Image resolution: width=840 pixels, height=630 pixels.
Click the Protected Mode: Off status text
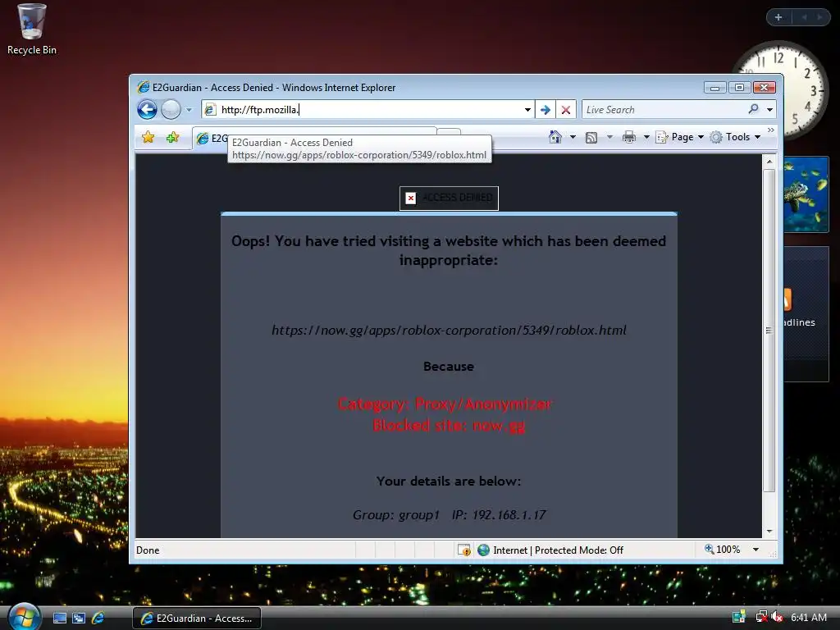(579, 550)
